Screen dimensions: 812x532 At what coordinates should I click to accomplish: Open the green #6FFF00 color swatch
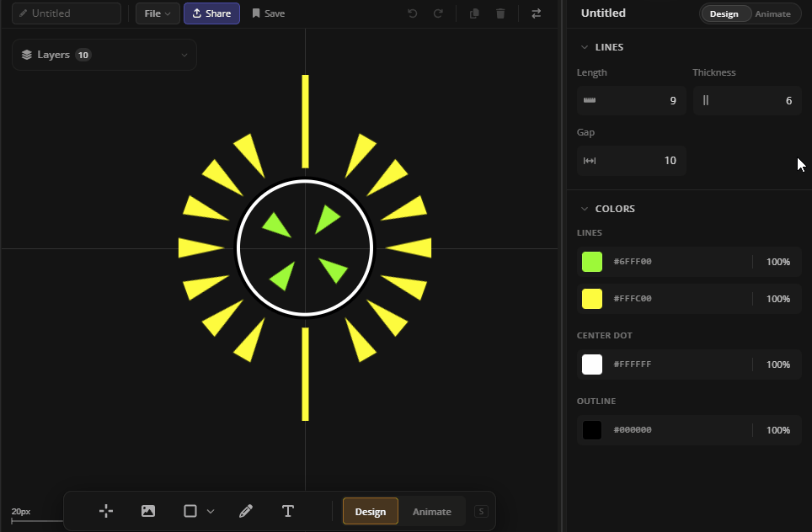click(592, 262)
